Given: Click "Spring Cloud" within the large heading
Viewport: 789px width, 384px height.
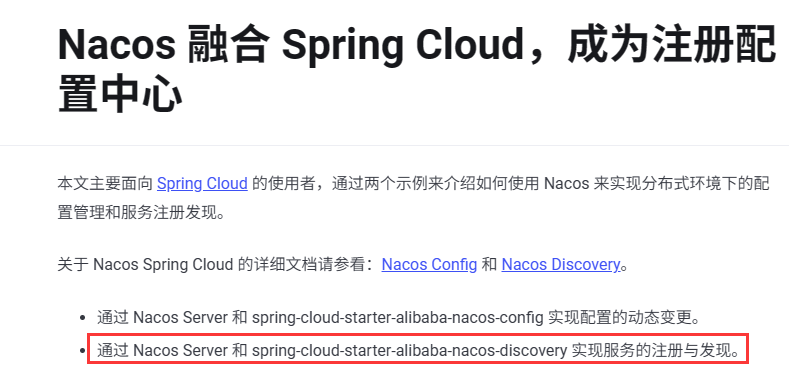Looking at the screenshot, I should [403, 46].
